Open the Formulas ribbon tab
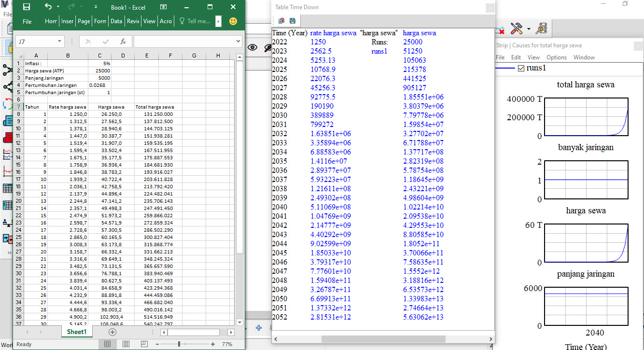The width and height of the screenshot is (644, 350). (100, 21)
